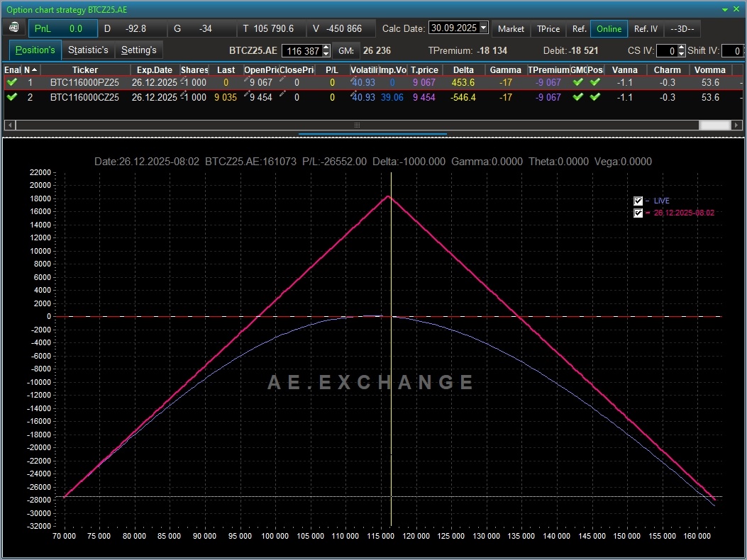This screenshot has height=560, width=747.
Task: Click the T.price value 9 454
Action: [424, 97]
